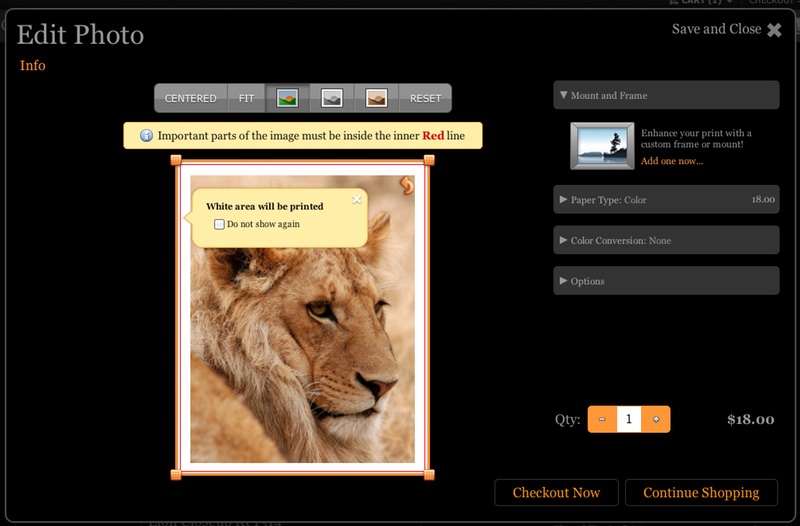Close the 'White area will be printed' tooltip
The width and height of the screenshot is (800, 526).
pos(357,199)
